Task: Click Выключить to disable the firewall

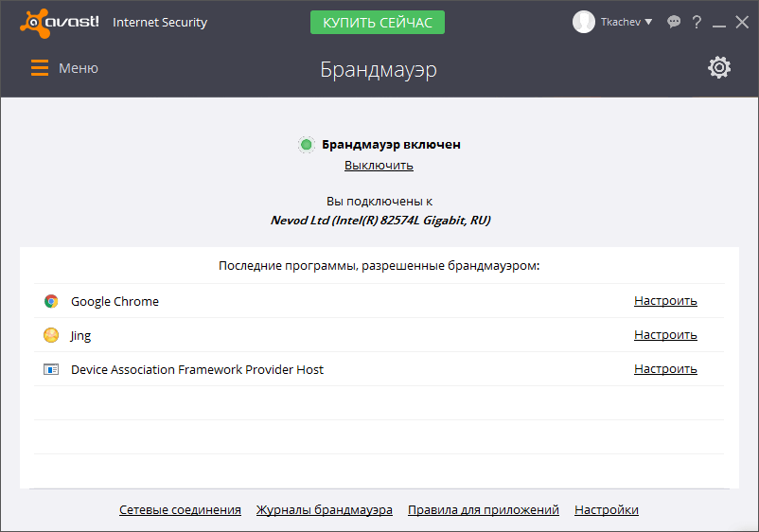Action: tap(379, 166)
